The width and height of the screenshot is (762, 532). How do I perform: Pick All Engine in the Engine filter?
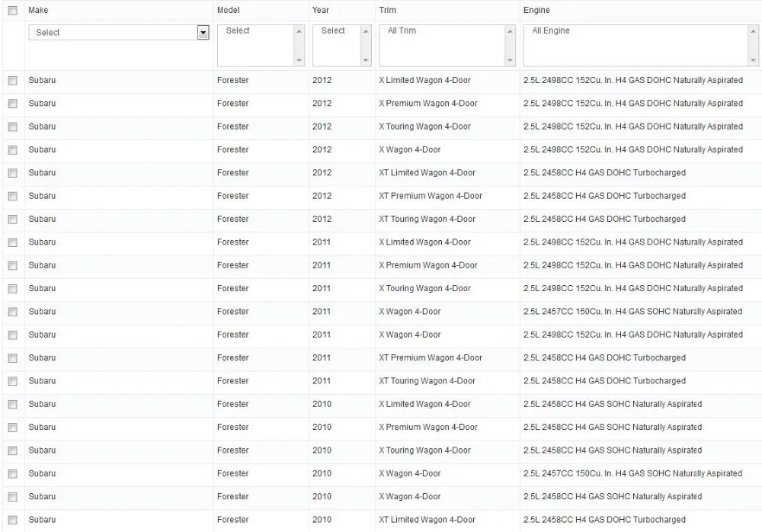[x=551, y=30]
